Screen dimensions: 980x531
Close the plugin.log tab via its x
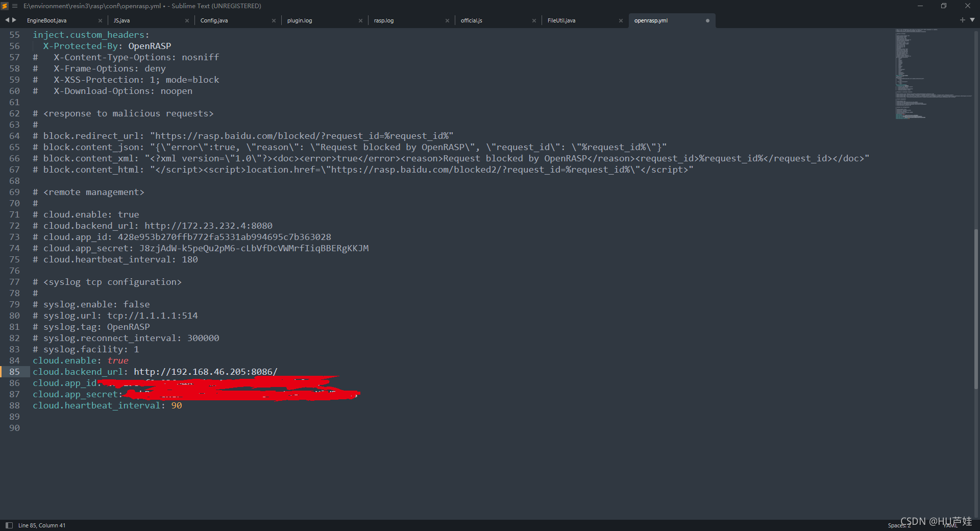coord(360,20)
